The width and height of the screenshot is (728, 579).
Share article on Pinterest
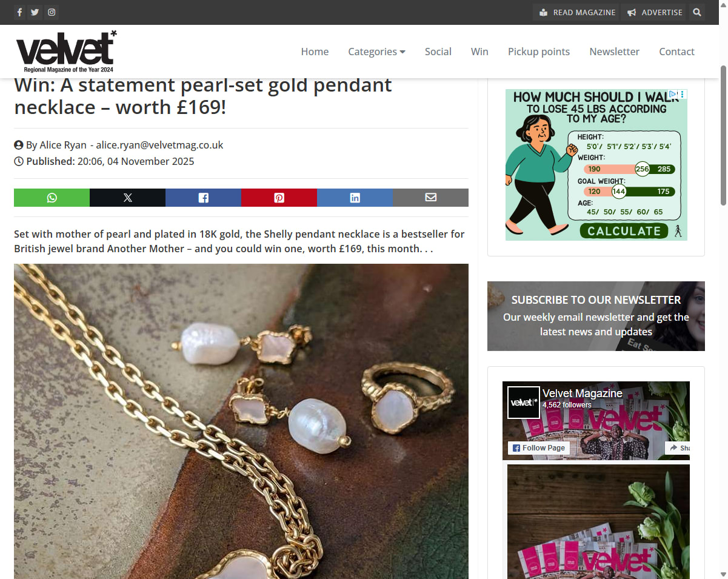click(x=279, y=198)
